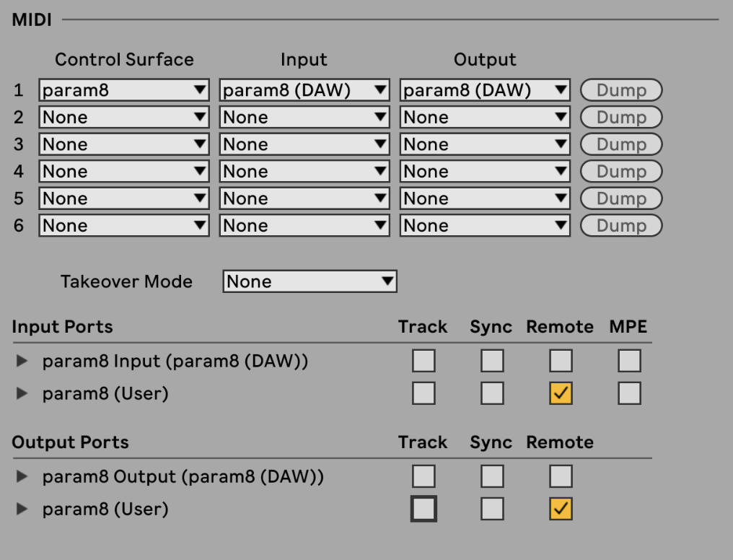Click Dump button for control surface 4
733x560 pixels.
click(x=621, y=171)
